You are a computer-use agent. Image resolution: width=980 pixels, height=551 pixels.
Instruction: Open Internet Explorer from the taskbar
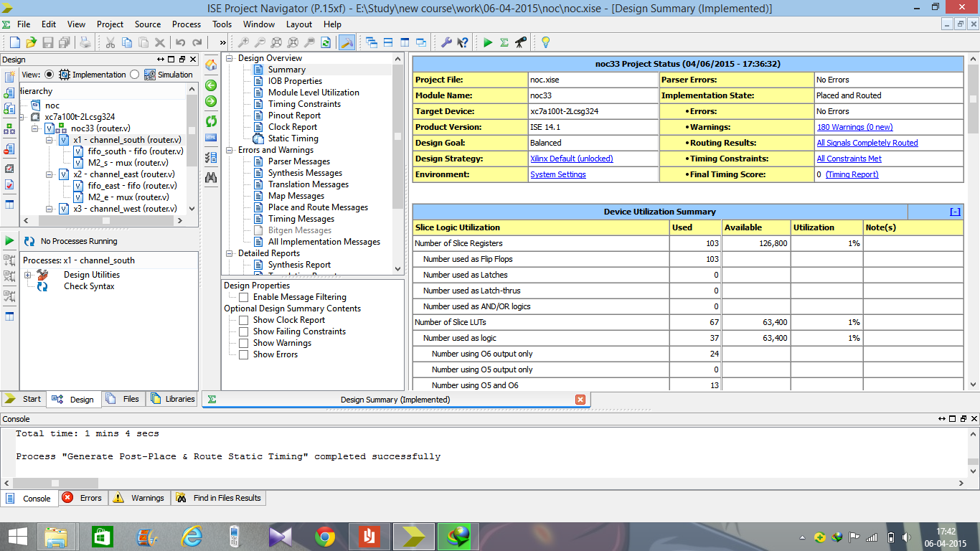(192, 536)
